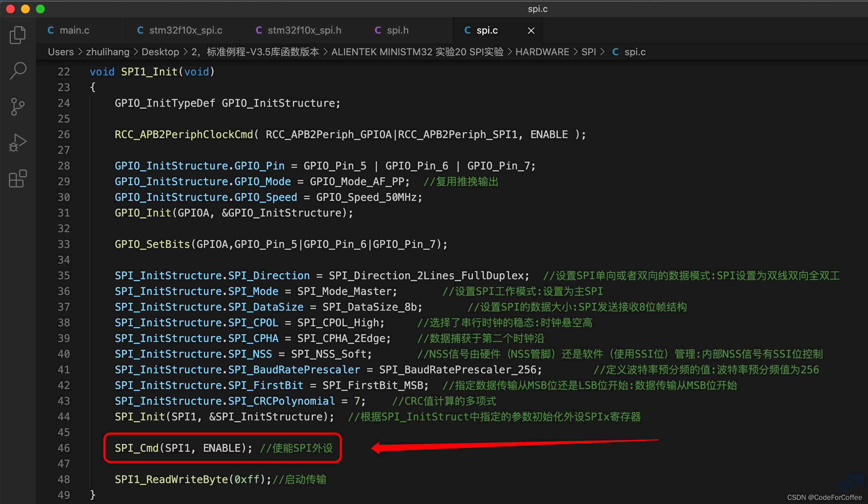
Task: Open the Source Control view
Action: coord(18,107)
